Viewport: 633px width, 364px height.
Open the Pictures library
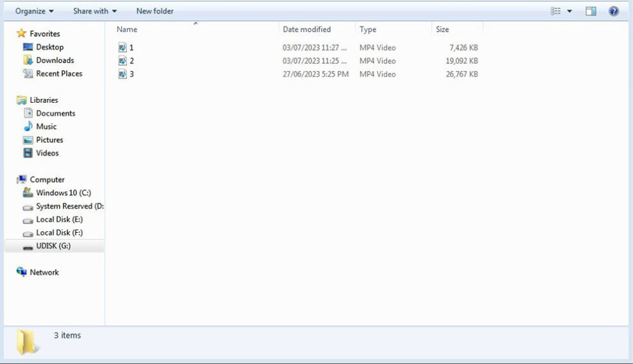(x=50, y=140)
